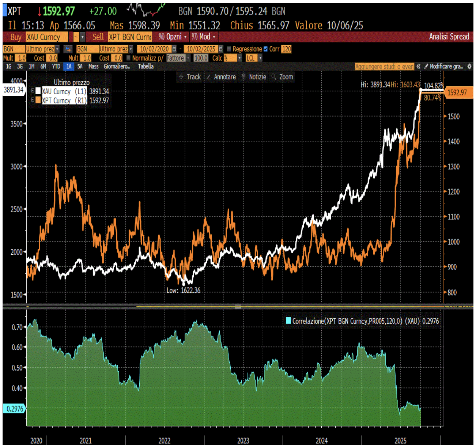Screen dimensions: 476x448
Task: Expand the 96) Opzni menu
Action: click(x=173, y=37)
